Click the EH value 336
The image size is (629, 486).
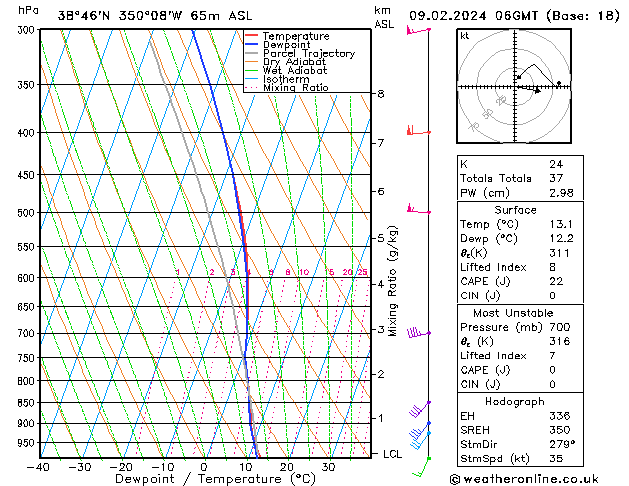(x=559, y=416)
